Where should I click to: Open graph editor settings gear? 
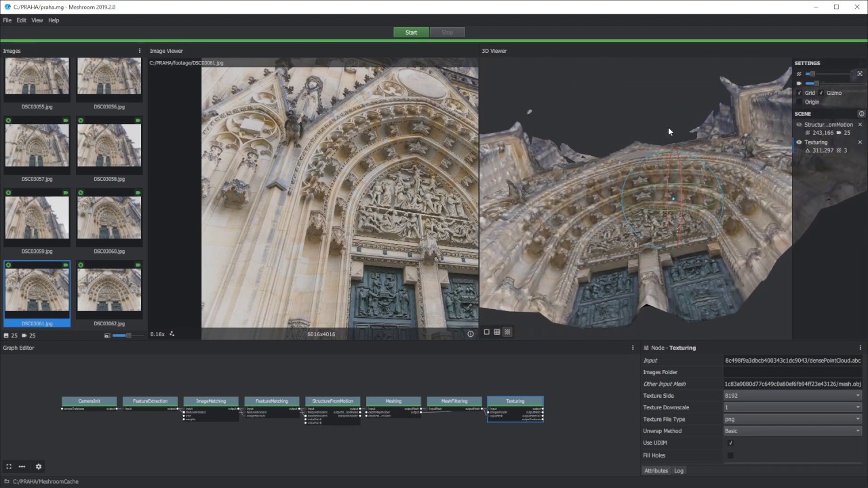point(39,466)
